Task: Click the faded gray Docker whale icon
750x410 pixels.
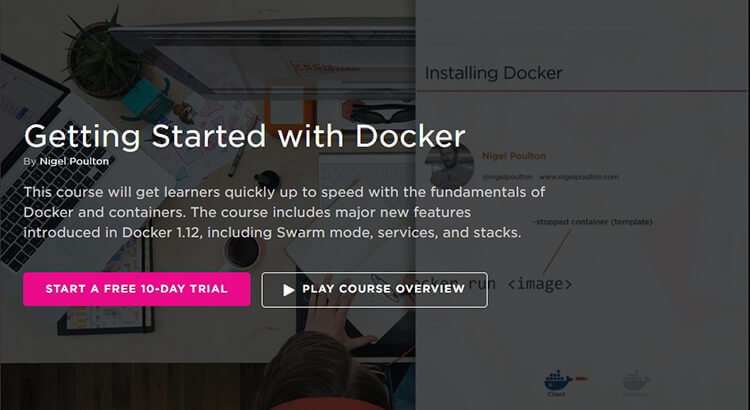Action: [x=637, y=381]
